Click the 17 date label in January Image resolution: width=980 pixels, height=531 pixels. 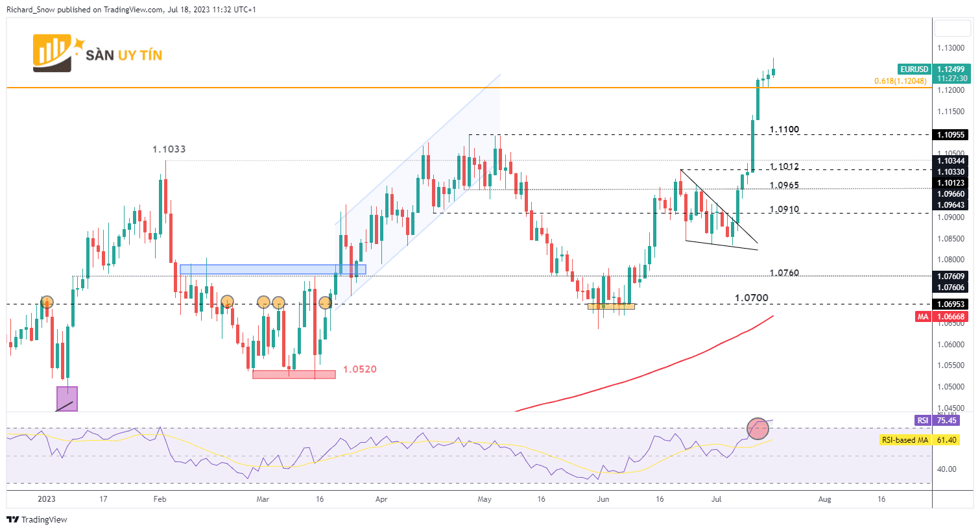pyautogui.click(x=103, y=499)
